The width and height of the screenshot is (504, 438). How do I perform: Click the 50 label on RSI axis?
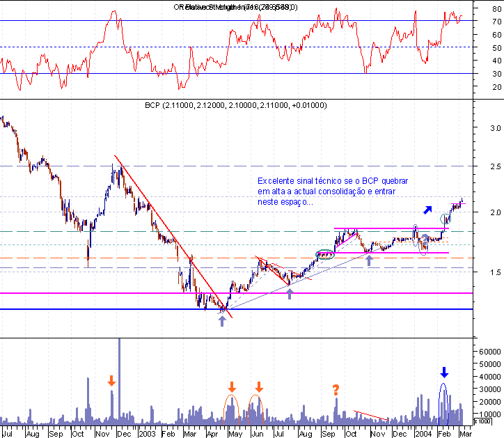tap(496, 48)
